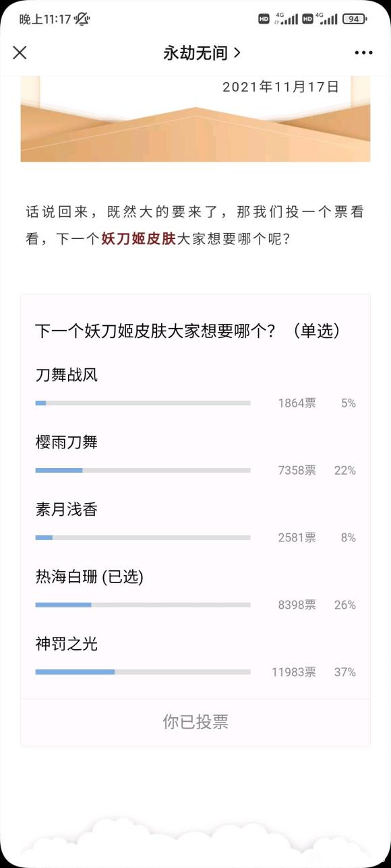Screen dimensions: 391x868
Task: Select the 热海白珊 (已选) option
Action: coord(195,591)
